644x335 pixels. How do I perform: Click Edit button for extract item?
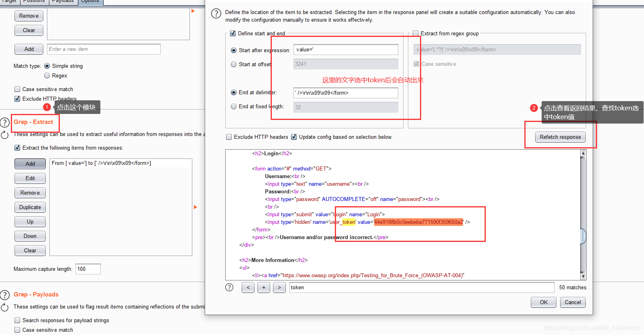pos(30,178)
